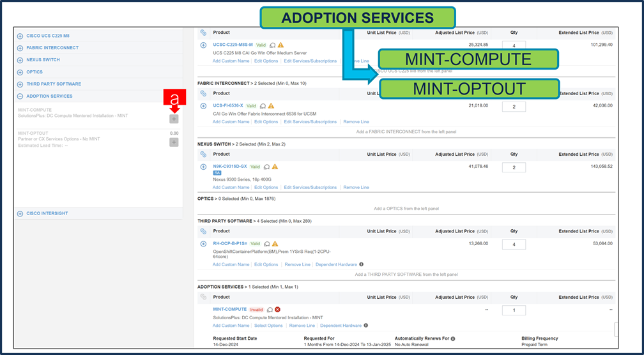Image resolution: width=644 pixels, height=355 pixels.
Task: Click headset icon beside MINT-COMPUTE Invalid
Action: (x=270, y=310)
